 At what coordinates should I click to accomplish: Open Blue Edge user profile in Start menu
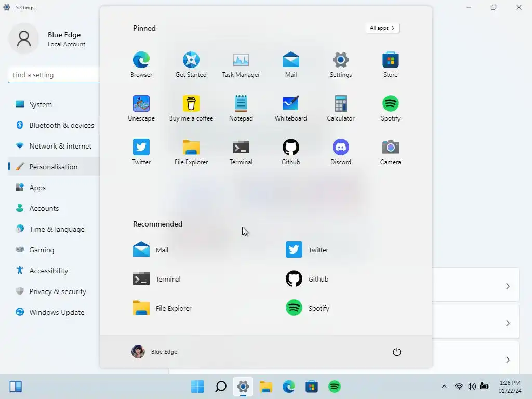tap(154, 352)
